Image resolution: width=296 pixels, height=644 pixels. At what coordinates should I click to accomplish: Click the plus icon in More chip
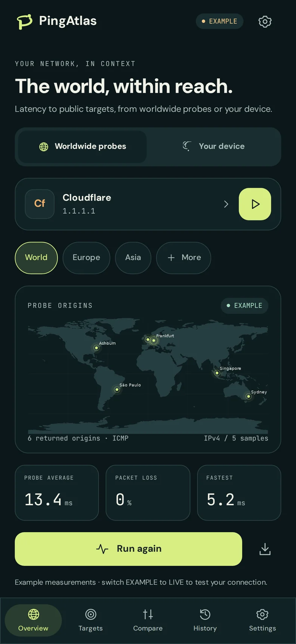click(171, 258)
